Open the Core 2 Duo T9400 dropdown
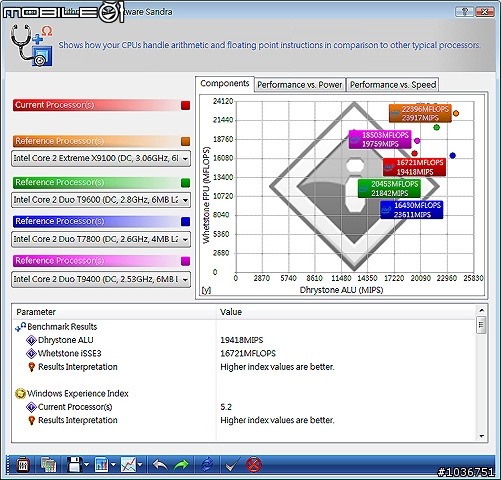The height and width of the screenshot is (480, 501). point(101,279)
